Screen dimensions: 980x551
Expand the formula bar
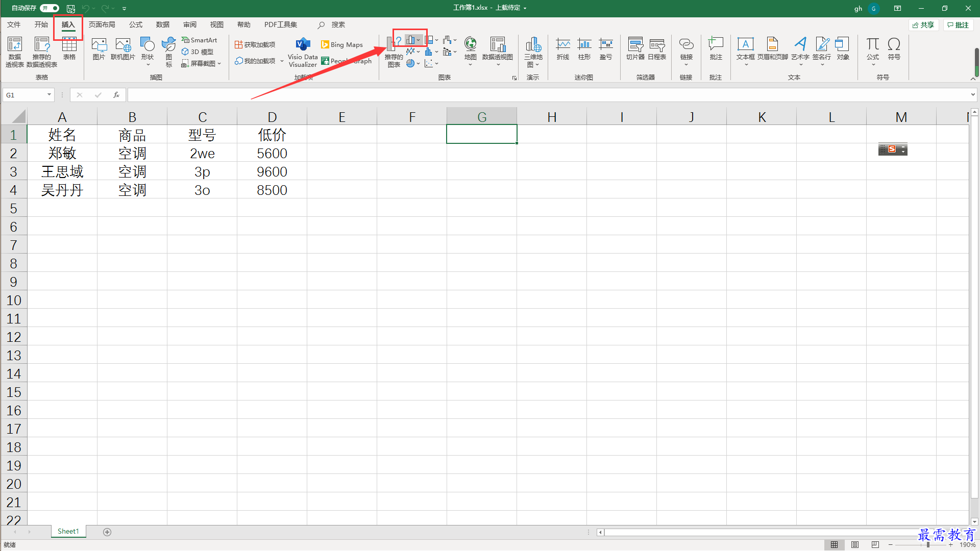pyautogui.click(x=973, y=95)
